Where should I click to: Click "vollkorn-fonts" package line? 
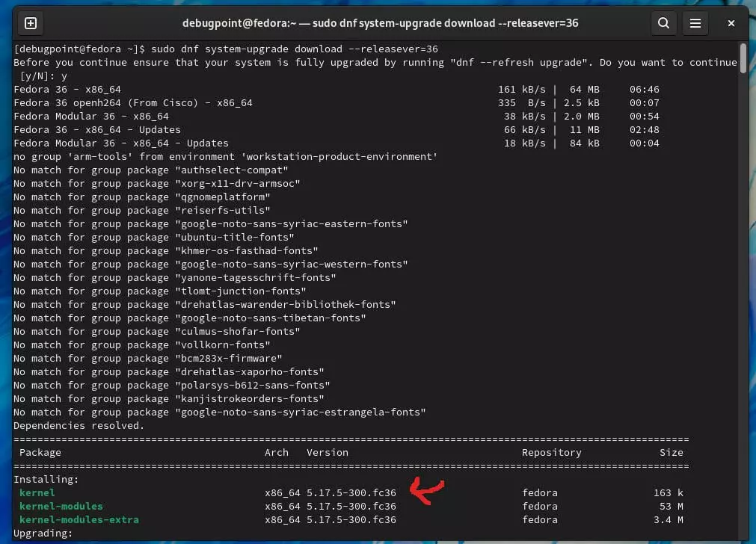coord(142,345)
